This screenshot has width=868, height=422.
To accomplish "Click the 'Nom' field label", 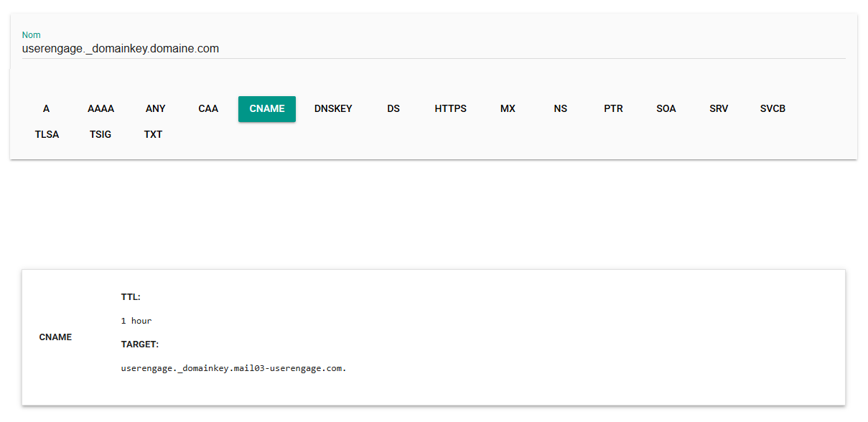I will pos(32,35).
